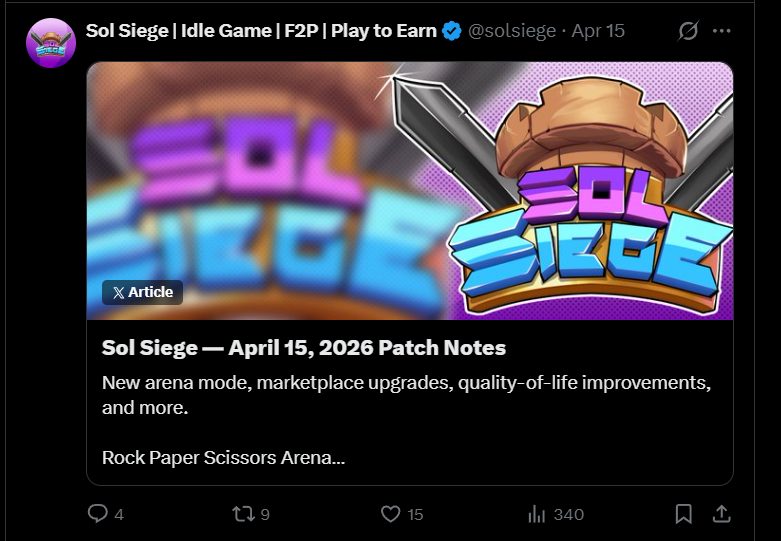View post analytics via bar chart icon
The height and width of the screenshot is (541, 781).
coord(537,514)
